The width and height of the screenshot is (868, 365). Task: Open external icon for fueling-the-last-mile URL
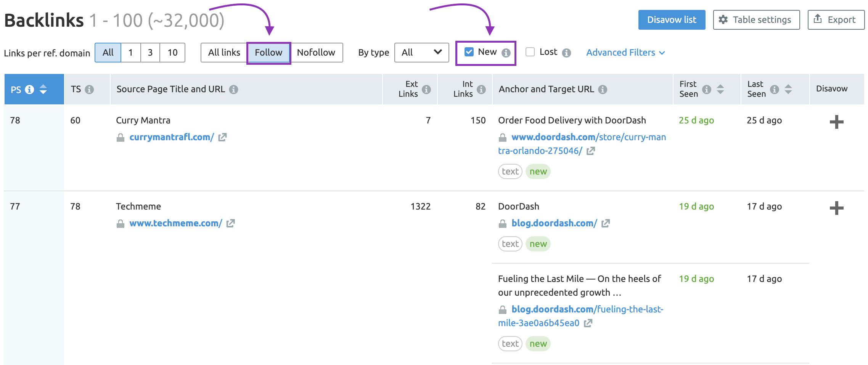coord(588,323)
